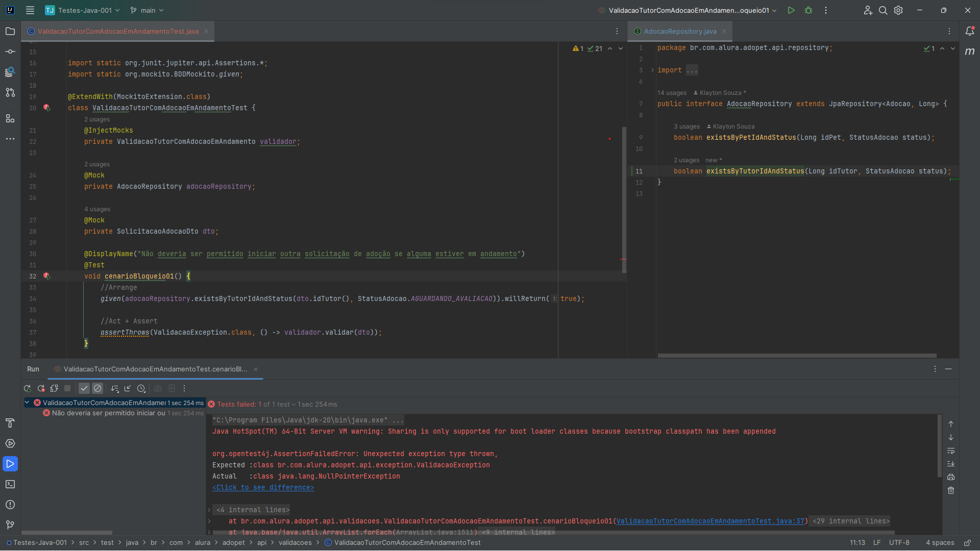Viewport: 980px width, 551px height.
Task: Toggle Show Passed tests
Action: (x=84, y=389)
